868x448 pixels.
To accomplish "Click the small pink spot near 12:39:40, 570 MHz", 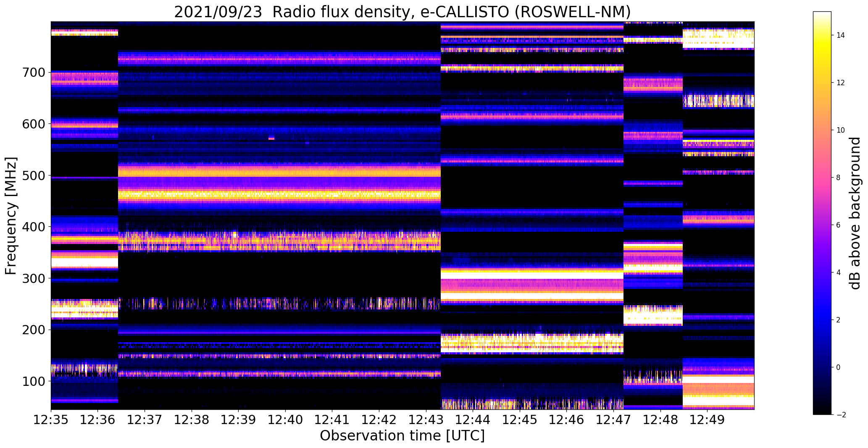I will point(271,138).
